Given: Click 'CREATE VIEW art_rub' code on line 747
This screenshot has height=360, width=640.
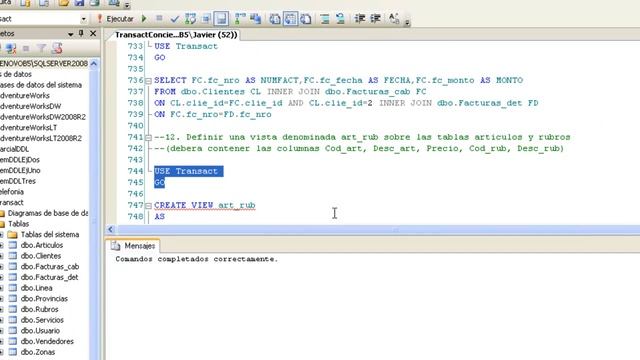Looking at the screenshot, I should 205,205.
